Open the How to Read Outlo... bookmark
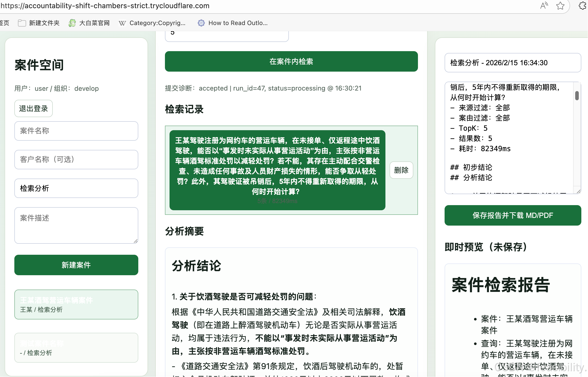588x377 pixels. [x=233, y=23]
